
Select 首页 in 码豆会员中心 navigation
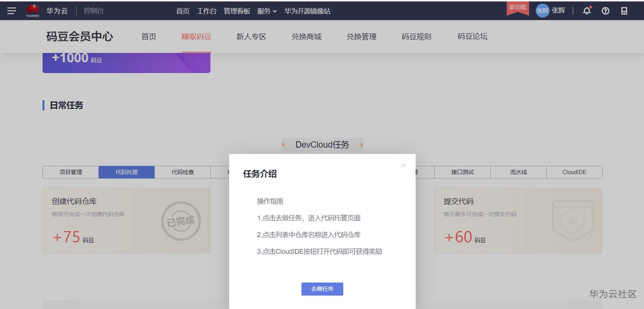(149, 37)
